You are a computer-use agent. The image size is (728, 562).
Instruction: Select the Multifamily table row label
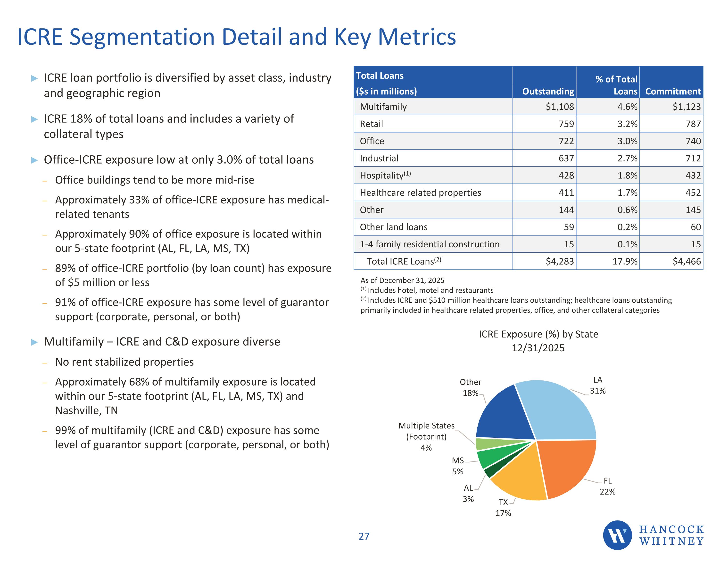[383, 107]
